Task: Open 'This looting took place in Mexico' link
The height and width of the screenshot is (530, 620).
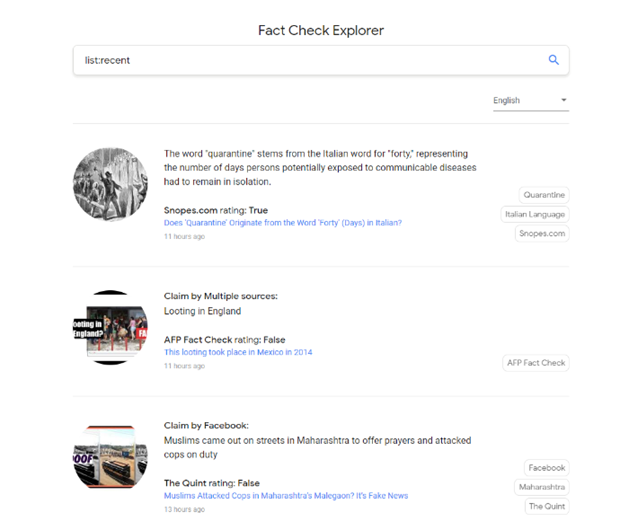Action: click(238, 352)
